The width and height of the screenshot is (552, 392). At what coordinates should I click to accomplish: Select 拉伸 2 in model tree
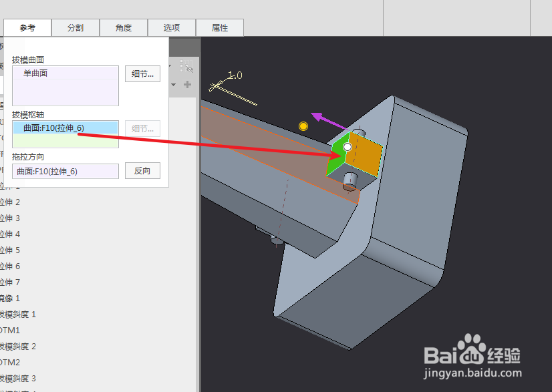[x=10, y=202]
